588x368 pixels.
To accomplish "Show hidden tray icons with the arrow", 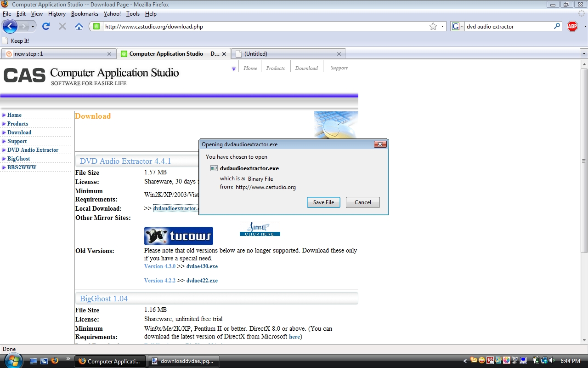I will tap(465, 361).
